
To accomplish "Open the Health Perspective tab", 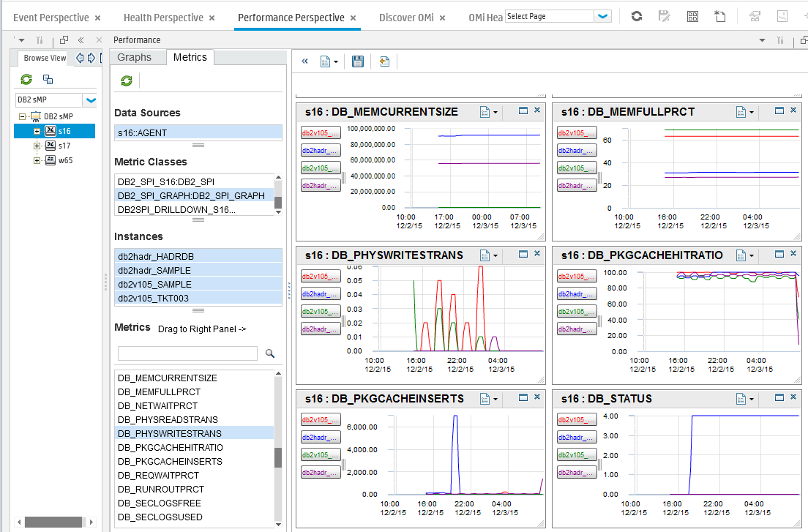I will pos(162,18).
